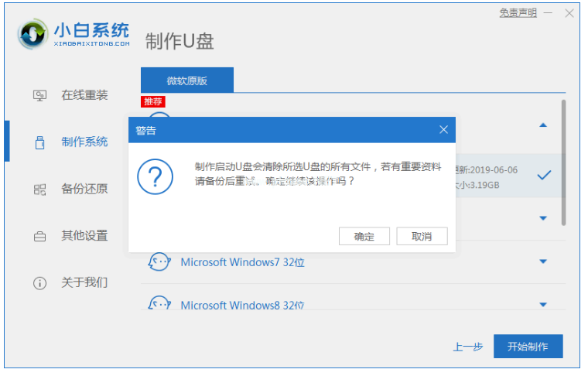Select the 制作系统 USB drive icon

point(39,142)
